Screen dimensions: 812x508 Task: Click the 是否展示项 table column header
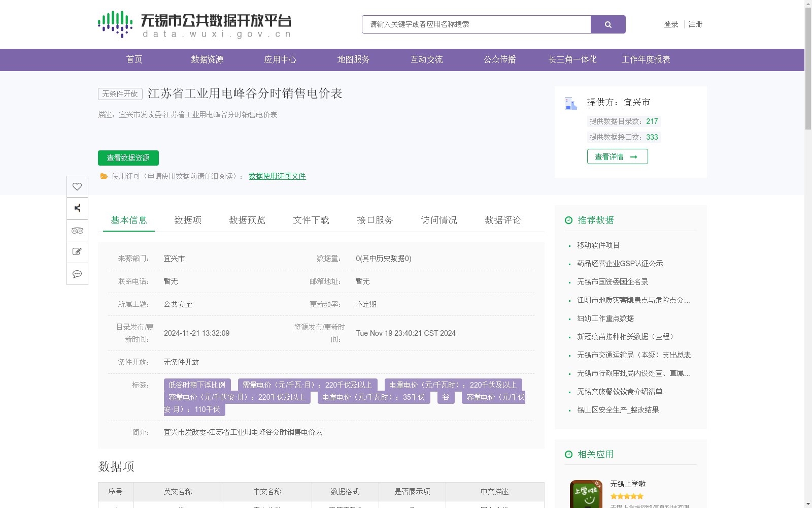[412, 492]
